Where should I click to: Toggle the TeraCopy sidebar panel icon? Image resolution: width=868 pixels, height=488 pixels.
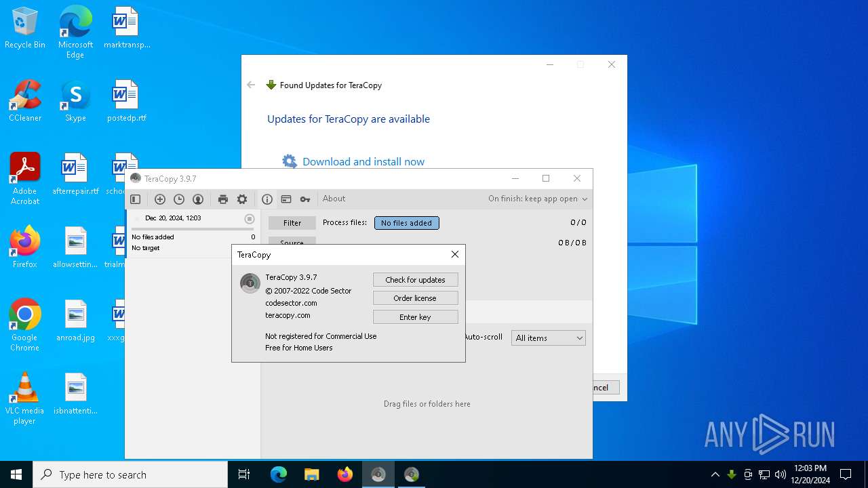pyautogui.click(x=135, y=199)
